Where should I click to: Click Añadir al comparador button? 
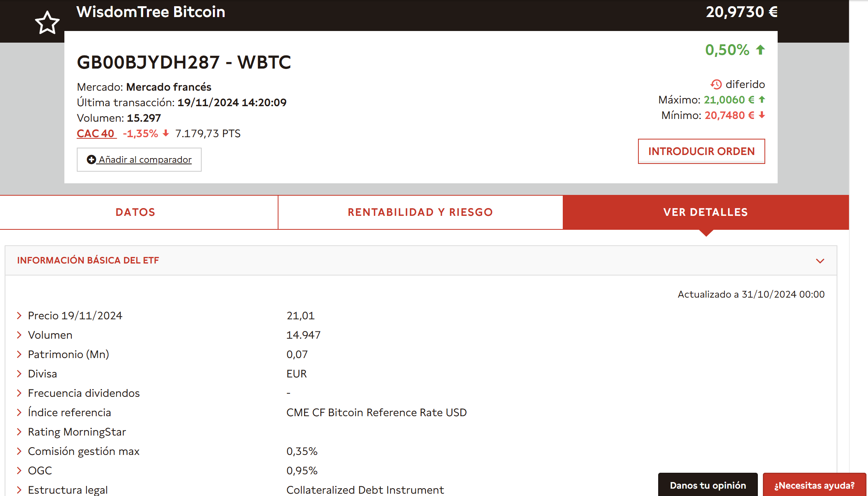(x=139, y=160)
